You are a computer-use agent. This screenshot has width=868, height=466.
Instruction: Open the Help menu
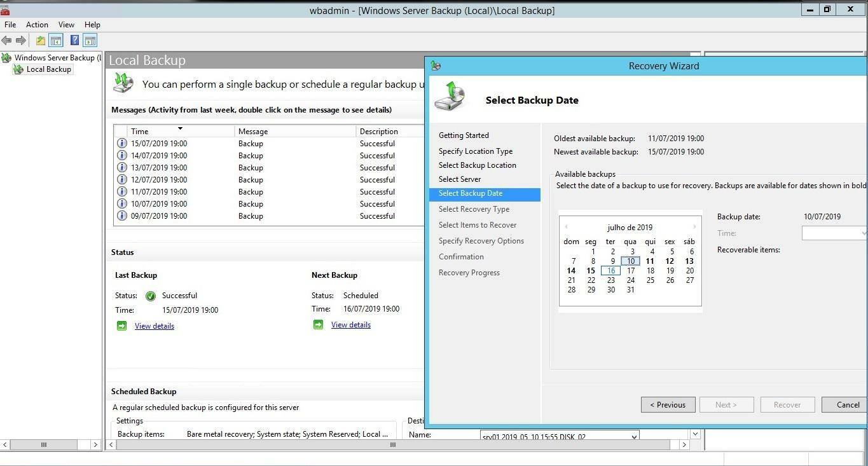(x=92, y=25)
